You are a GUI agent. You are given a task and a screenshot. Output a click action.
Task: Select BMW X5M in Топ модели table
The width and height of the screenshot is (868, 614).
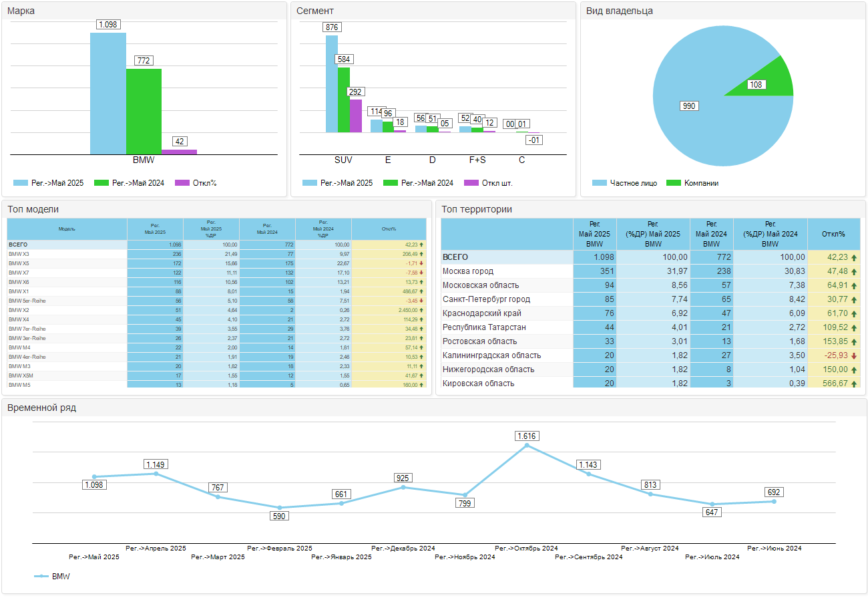tap(20, 375)
